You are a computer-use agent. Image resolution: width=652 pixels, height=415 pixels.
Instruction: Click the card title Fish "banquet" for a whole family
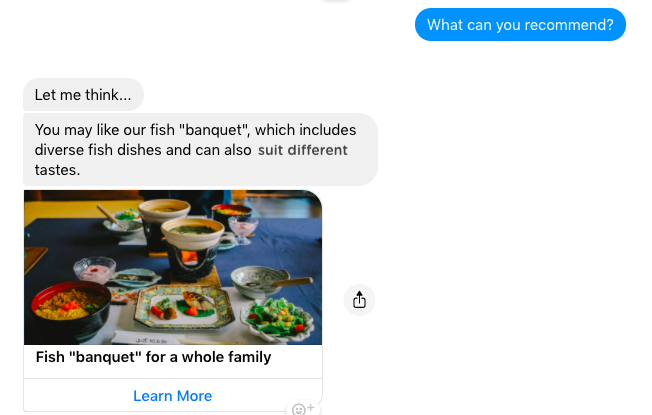[153, 357]
